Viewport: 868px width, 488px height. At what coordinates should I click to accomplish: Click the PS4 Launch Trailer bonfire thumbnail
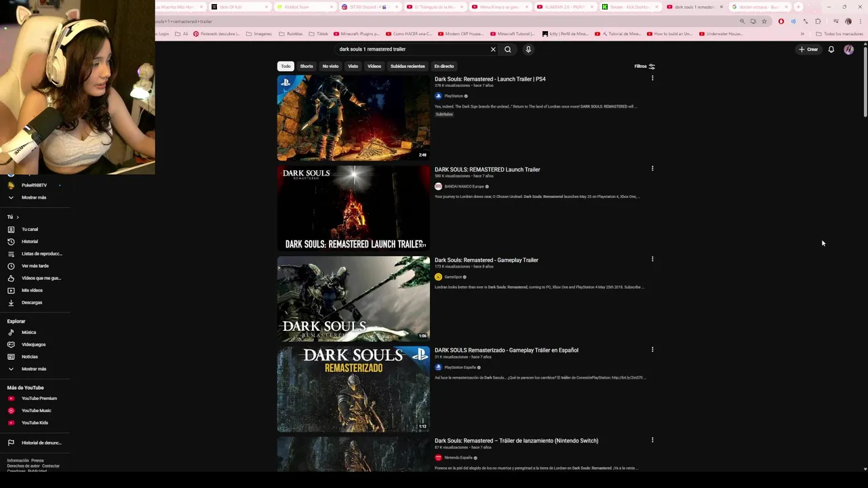pos(353,118)
